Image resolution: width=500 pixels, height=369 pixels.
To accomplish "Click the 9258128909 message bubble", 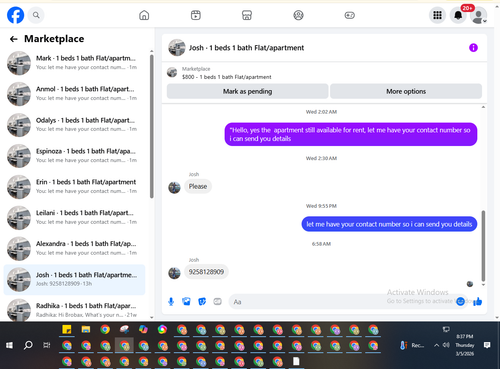I will tap(206, 272).
